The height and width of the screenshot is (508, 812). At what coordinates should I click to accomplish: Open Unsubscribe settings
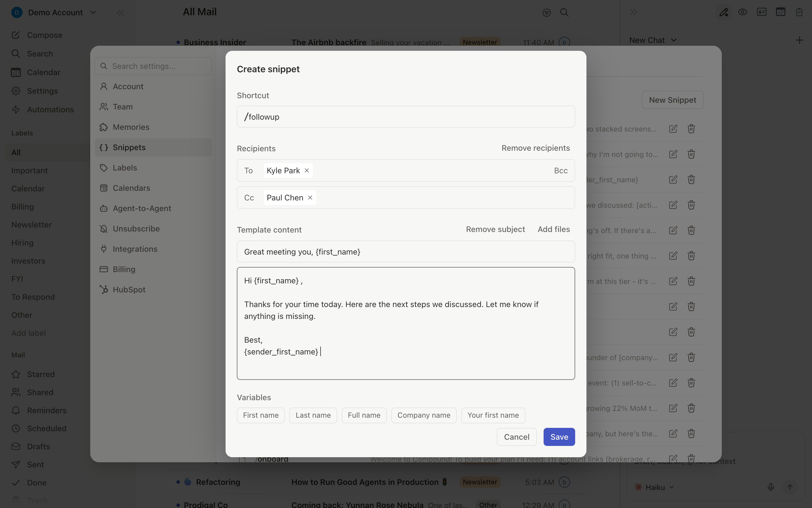(x=153, y=229)
